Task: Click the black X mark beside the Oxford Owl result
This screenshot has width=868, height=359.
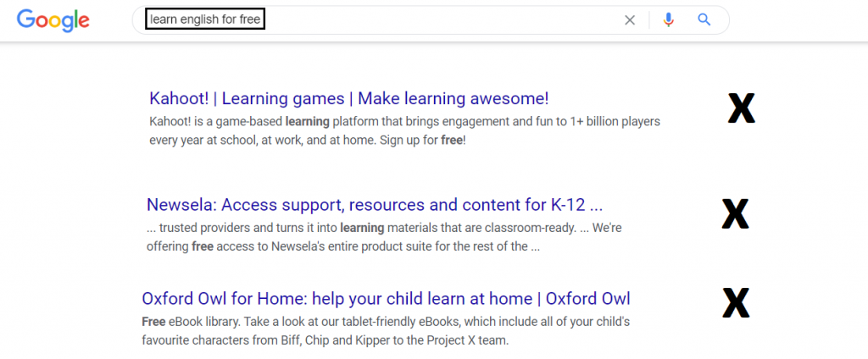Action: click(737, 302)
